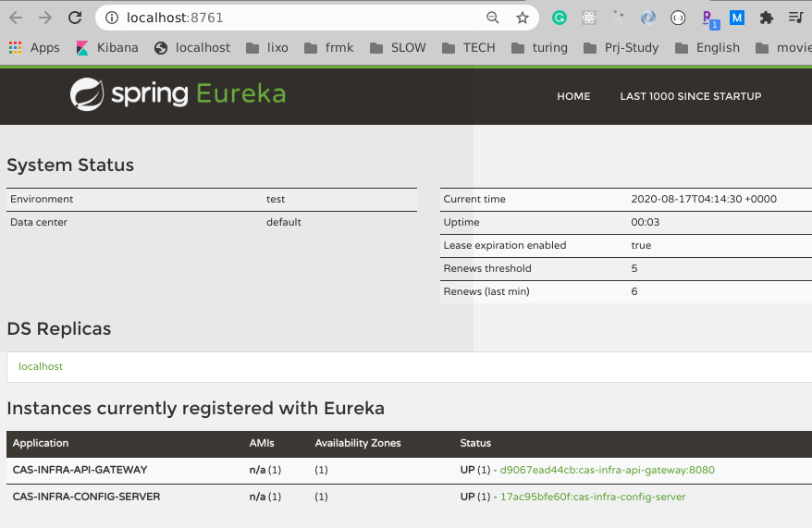Open the Extensions puzzle piece menu

[x=767, y=18]
